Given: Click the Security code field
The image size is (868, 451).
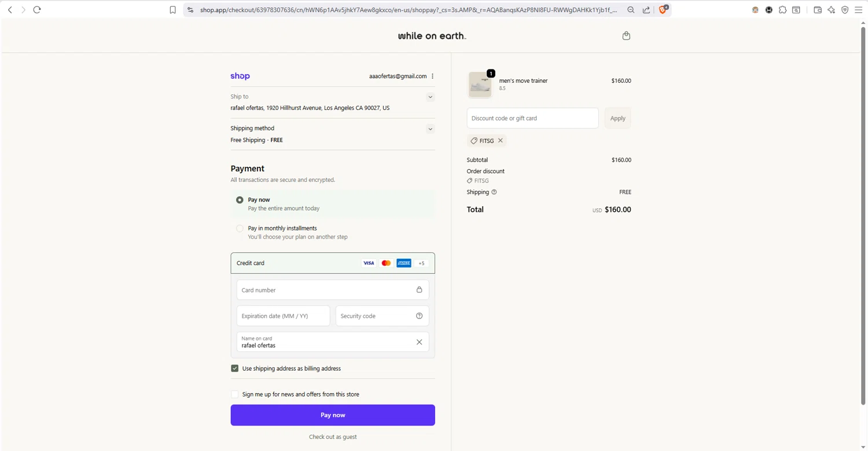Looking at the screenshot, I should (382, 316).
